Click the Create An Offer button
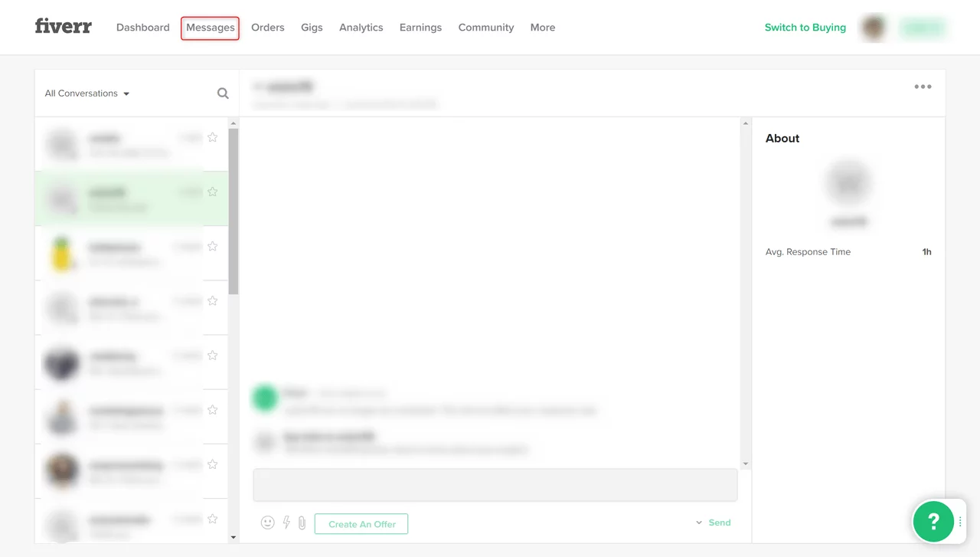Screen dimensions: 980x557 (361, 524)
